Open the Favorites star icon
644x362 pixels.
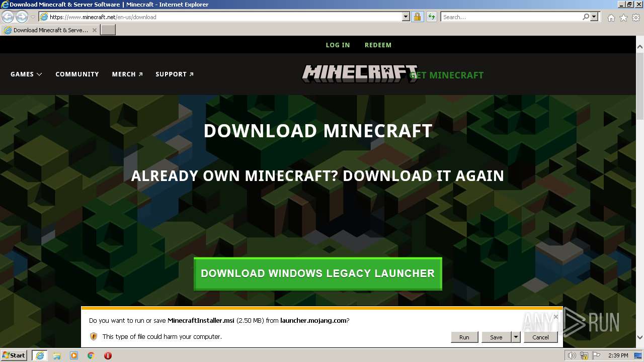[x=623, y=18]
